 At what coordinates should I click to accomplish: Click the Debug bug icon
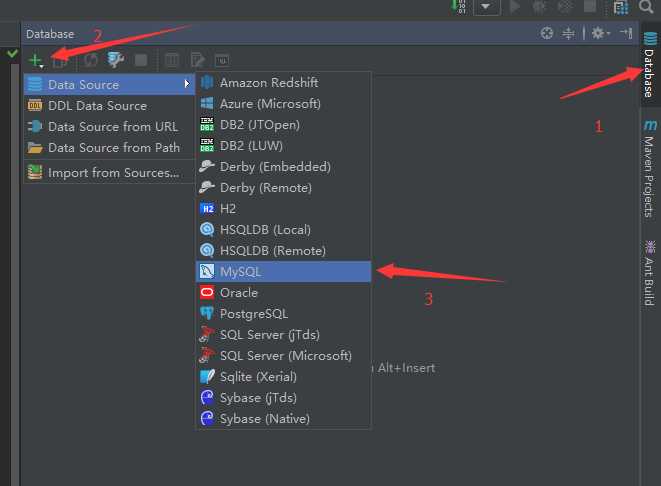coord(539,6)
